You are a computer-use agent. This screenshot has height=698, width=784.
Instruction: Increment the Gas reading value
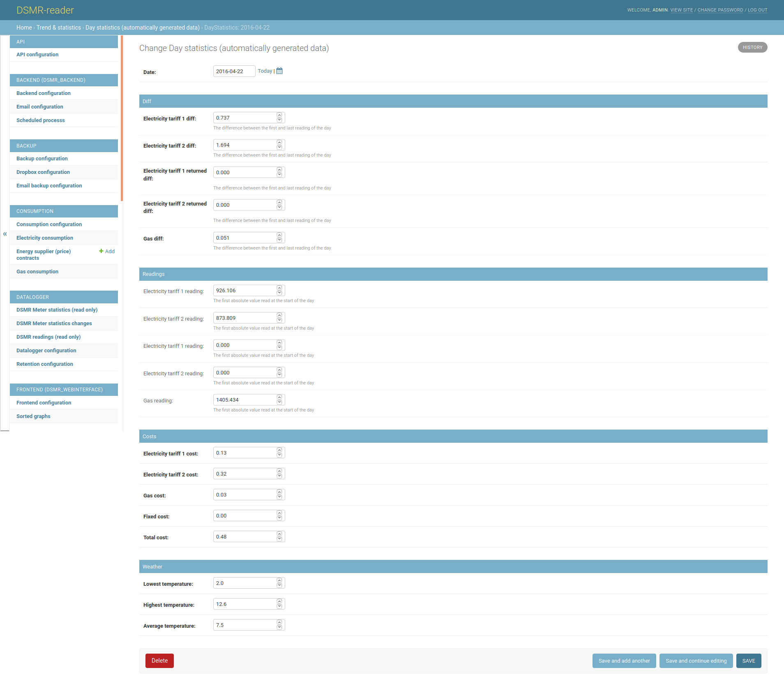(279, 397)
